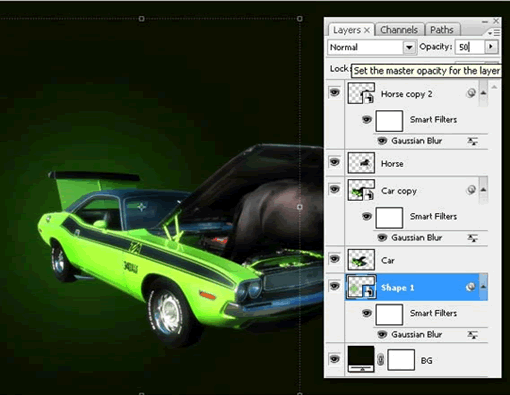Click the transform center point on the windshield
510x395 pixels.
142,207
